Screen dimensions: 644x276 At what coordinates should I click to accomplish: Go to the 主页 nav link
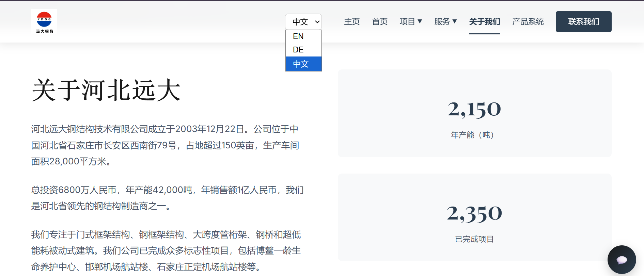coord(352,21)
